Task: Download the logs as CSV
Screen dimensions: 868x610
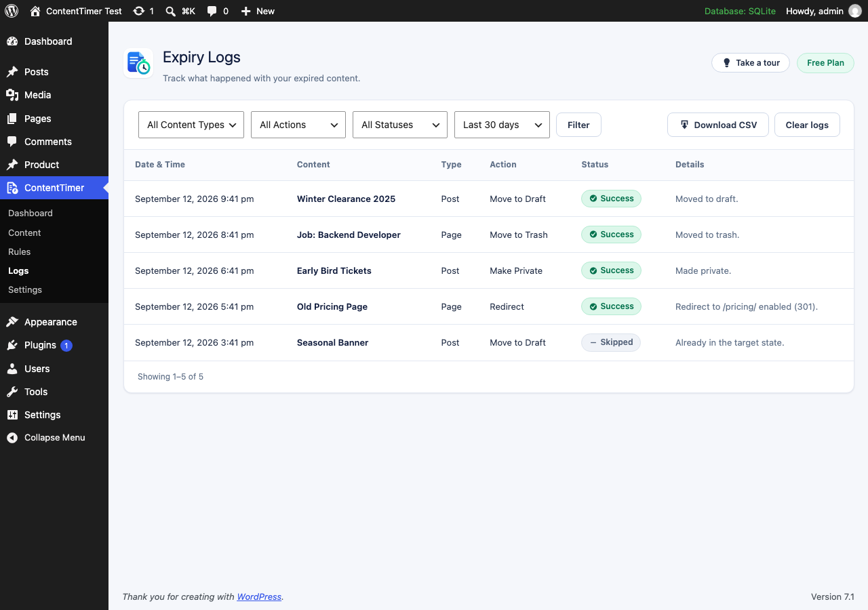Action: point(718,125)
